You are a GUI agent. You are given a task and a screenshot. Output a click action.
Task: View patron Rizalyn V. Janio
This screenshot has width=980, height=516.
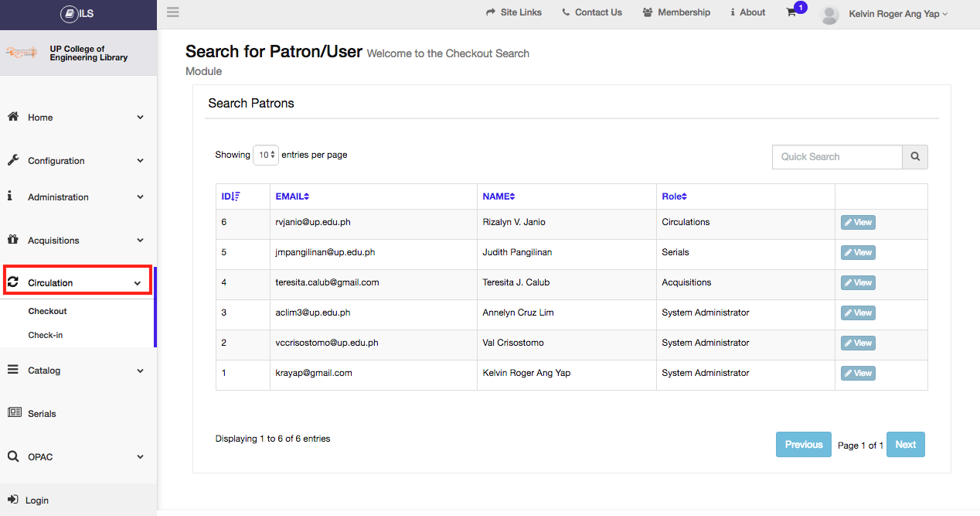pyautogui.click(x=858, y=223)
